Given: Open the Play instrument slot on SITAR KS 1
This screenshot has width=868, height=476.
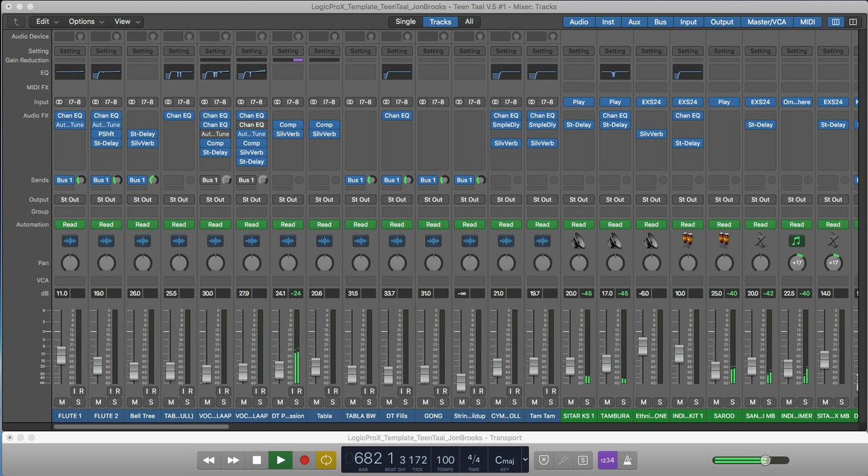Looking at the screenshot, I should click(578, 102).
